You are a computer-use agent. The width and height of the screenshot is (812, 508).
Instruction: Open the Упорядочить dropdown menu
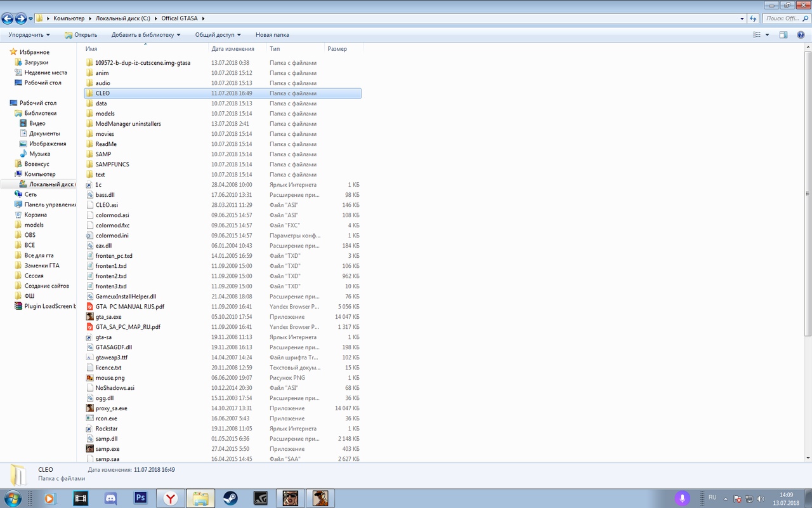point(29,35)
